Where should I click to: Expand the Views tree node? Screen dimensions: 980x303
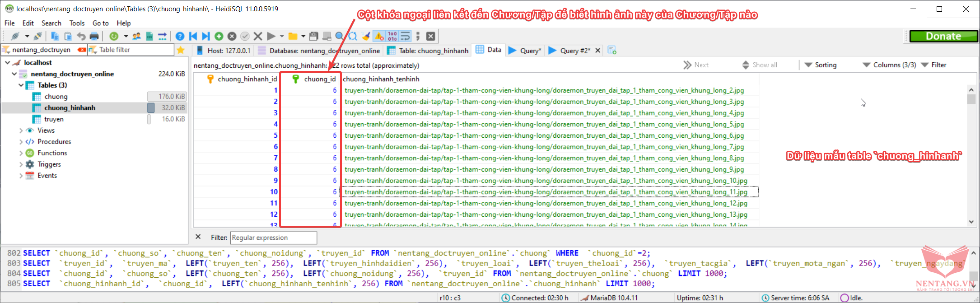point(21,131)
